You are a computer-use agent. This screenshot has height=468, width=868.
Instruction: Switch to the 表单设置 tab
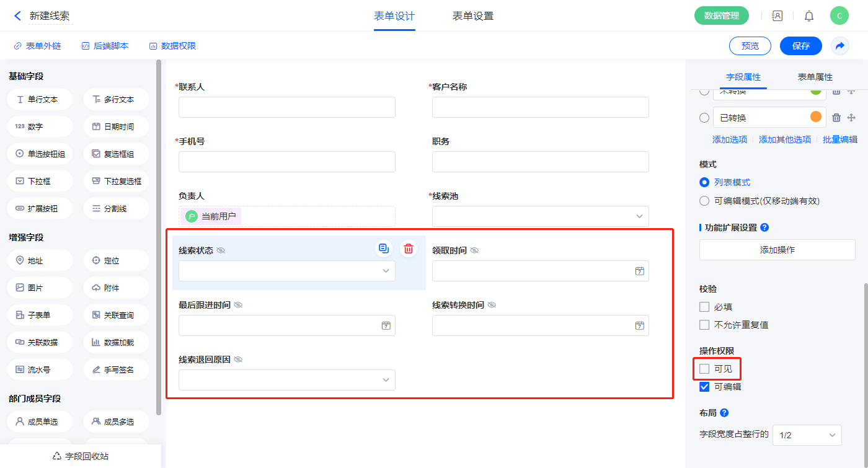coord(473,16)
